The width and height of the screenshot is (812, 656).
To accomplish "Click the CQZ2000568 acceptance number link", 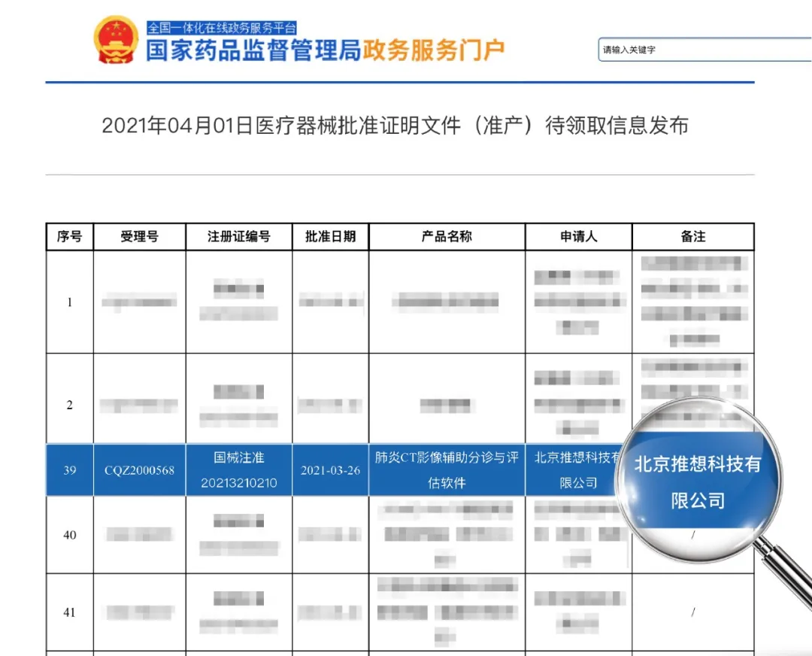I will pyautogui.click(x=139, y=470).
